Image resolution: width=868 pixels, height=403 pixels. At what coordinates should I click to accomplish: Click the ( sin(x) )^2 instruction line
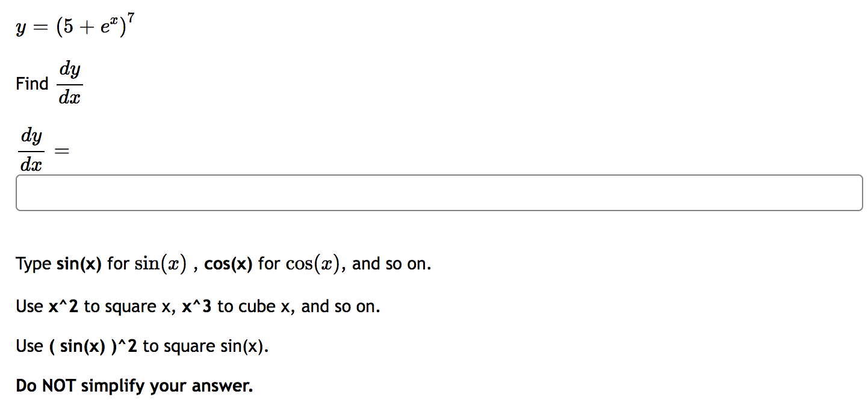tap(141, 346)
